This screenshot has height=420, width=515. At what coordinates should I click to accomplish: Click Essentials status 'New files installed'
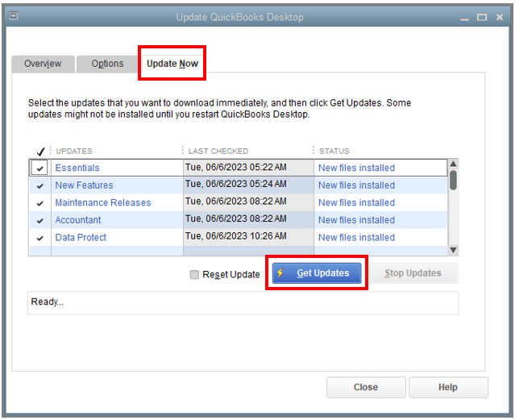pos(357,168)
